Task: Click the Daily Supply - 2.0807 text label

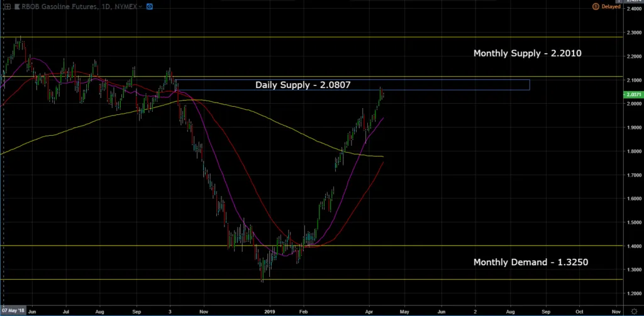Action: pos(294,84)
